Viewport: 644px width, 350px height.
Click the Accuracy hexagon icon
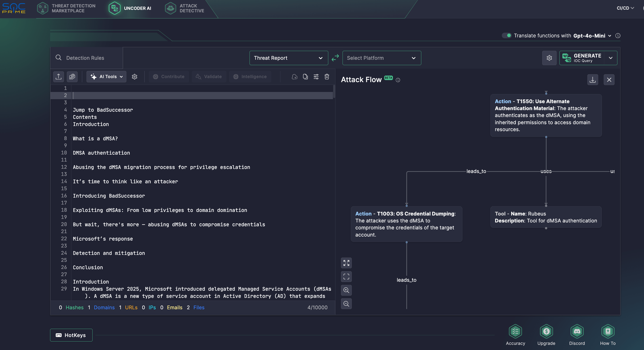point(515,331)
